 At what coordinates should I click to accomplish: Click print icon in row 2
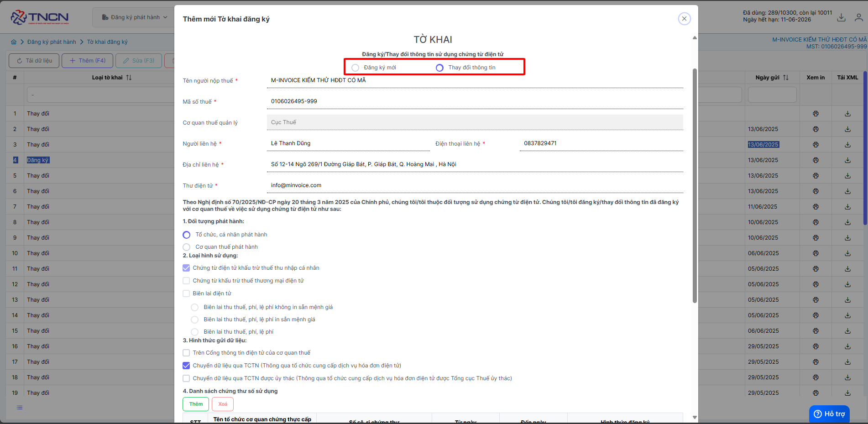(x=816, y=129)
